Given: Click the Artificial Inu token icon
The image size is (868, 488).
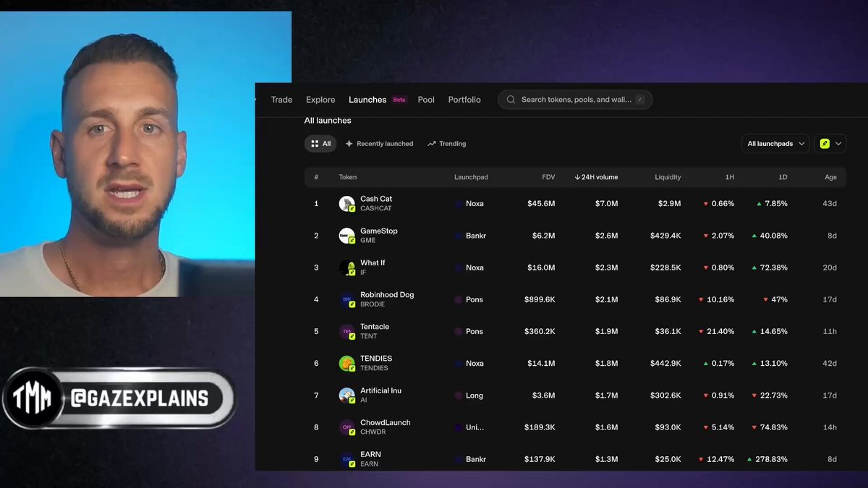Looking at the screenshot, I should [347, 395].
